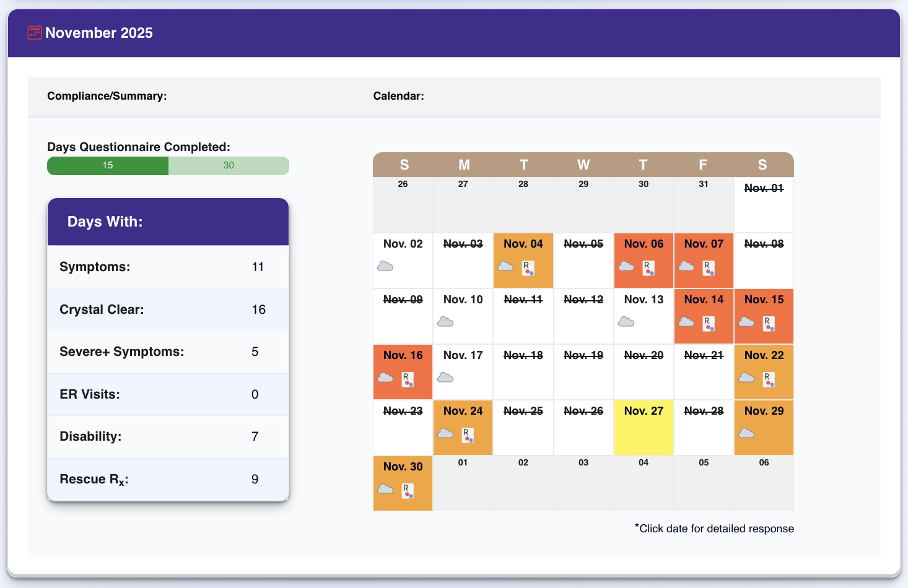Click the crossed-out Nov. 19 cell

[583, 371]
